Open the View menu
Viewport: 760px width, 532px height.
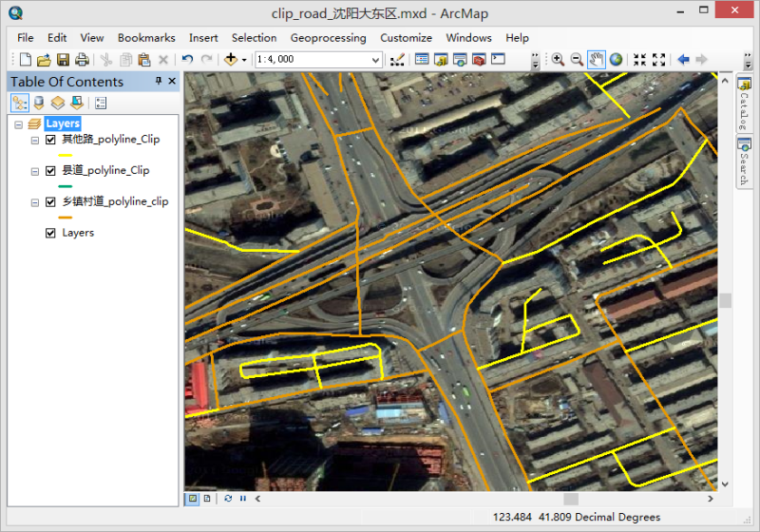[x=91, y=38]
